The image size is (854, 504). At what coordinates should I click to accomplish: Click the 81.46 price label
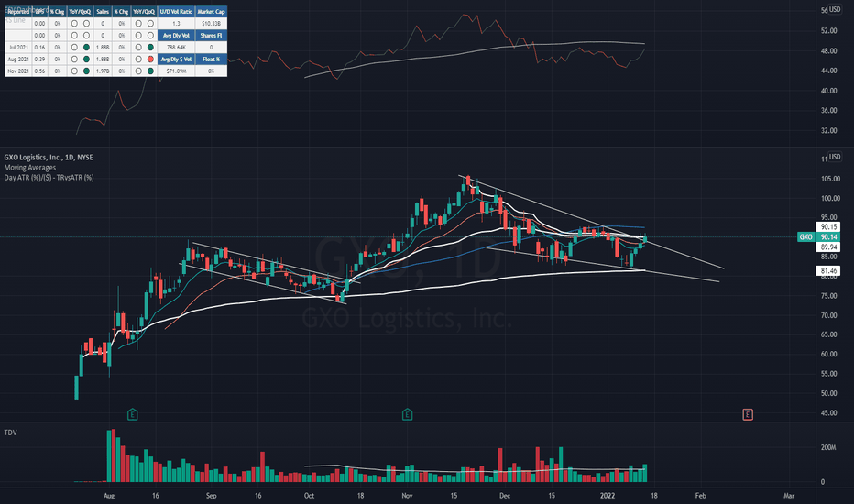[x=828, y=271]
